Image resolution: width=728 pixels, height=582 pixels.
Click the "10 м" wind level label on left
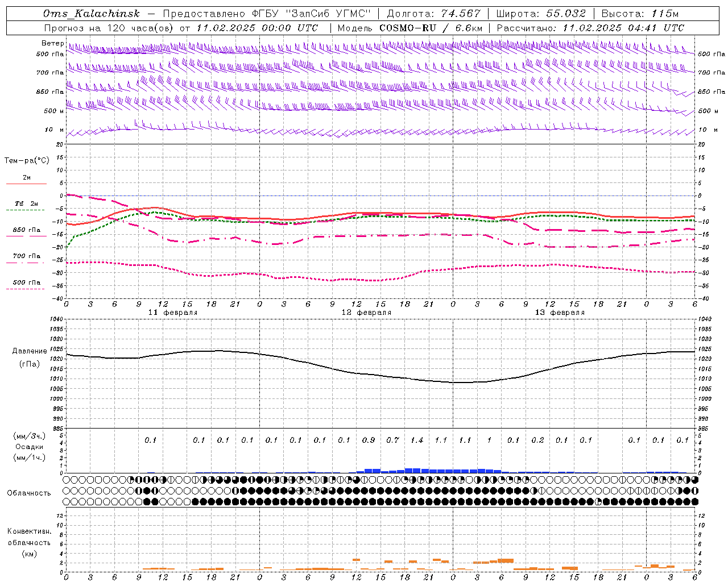(55, 130)
